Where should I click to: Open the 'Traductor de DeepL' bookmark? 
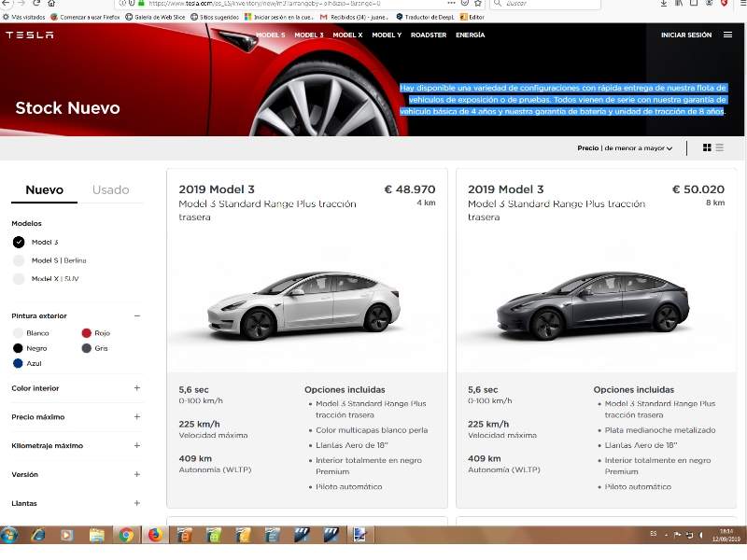pos(425,17)
